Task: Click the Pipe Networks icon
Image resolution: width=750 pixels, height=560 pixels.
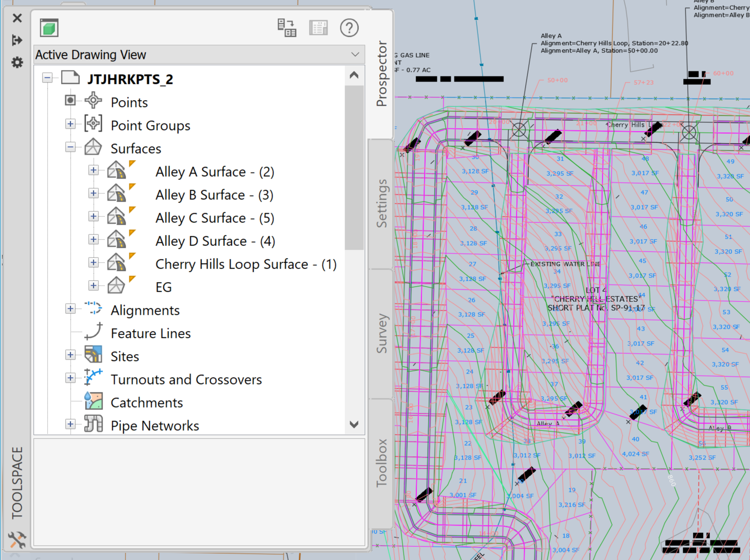Action: [x=93, y=424]
